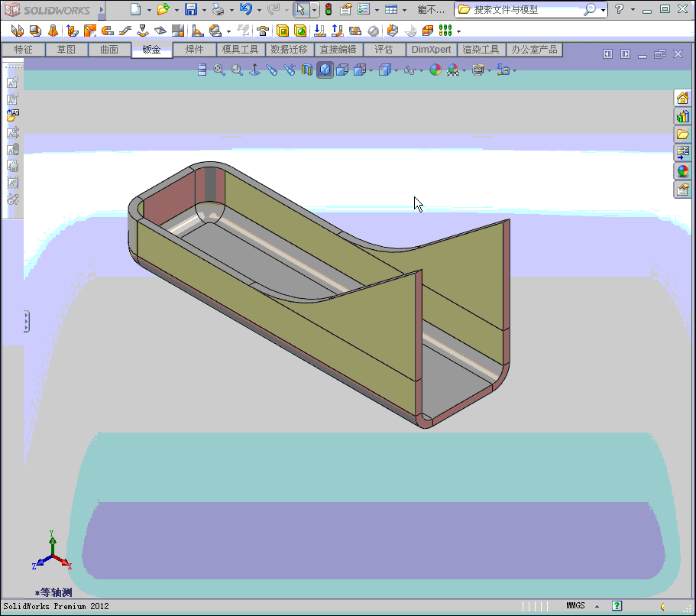Viewport: 696px width, 616px height.
Task: Open the search box options dropdown arrow
Action: pyautogui.click(x=604, y=11)
